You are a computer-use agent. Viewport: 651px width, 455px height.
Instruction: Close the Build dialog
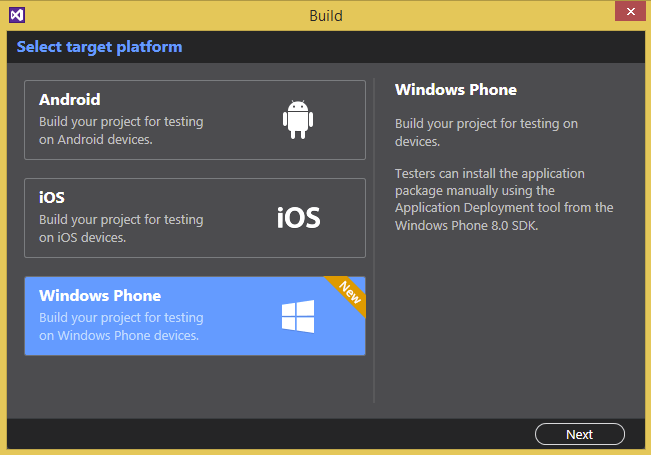(x=630, y=11)
